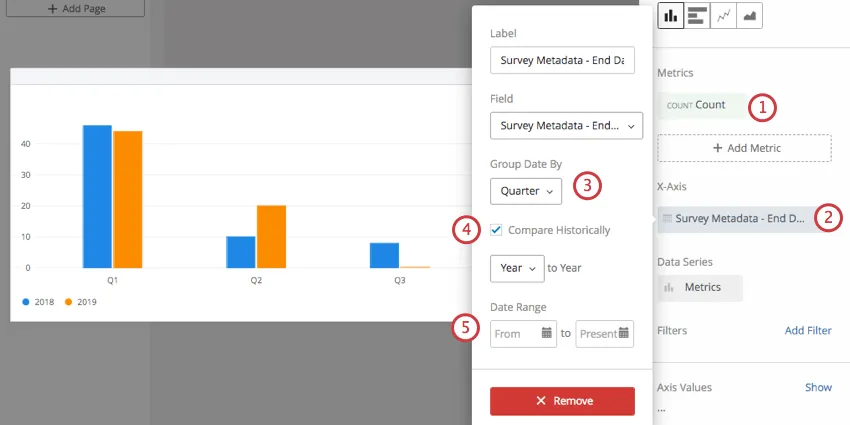Switch to the area chart type icon
The width and height of the screenshot is (850, 425).
point(749,16)
